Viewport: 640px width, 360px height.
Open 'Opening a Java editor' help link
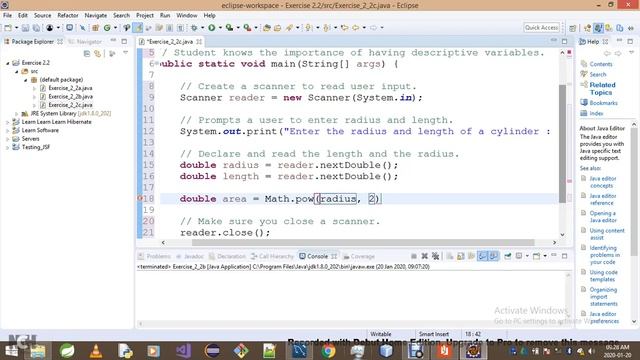coord(603,217)
